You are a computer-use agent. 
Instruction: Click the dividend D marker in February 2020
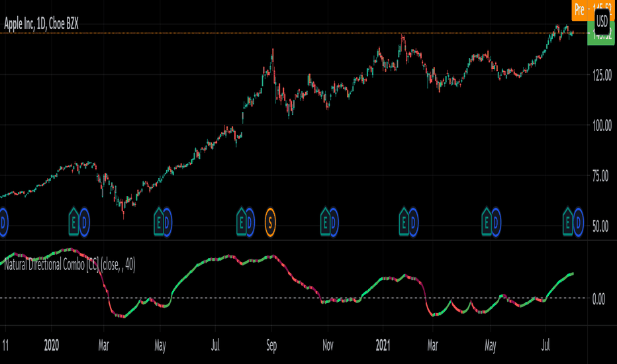84,222
